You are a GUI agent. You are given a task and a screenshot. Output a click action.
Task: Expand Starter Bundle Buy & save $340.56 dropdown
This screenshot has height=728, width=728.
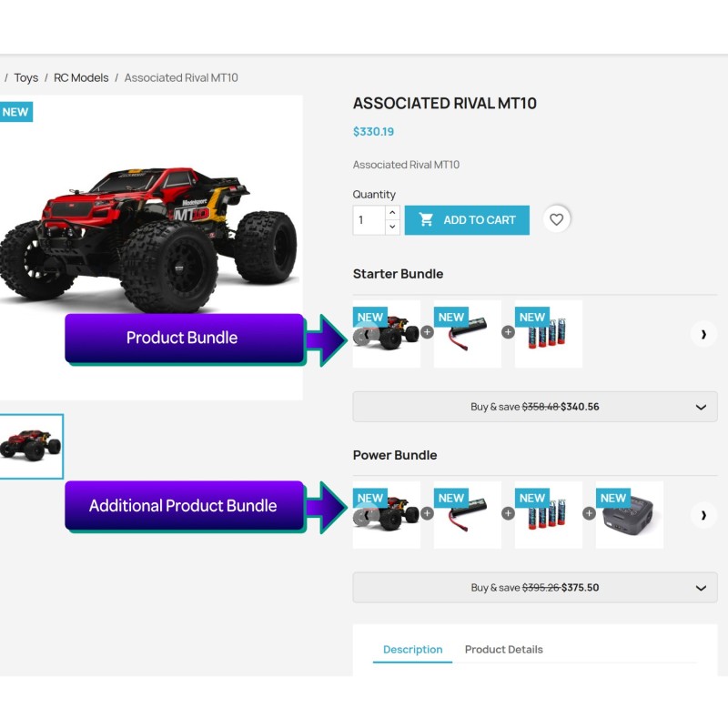click(x=535, y=407)
